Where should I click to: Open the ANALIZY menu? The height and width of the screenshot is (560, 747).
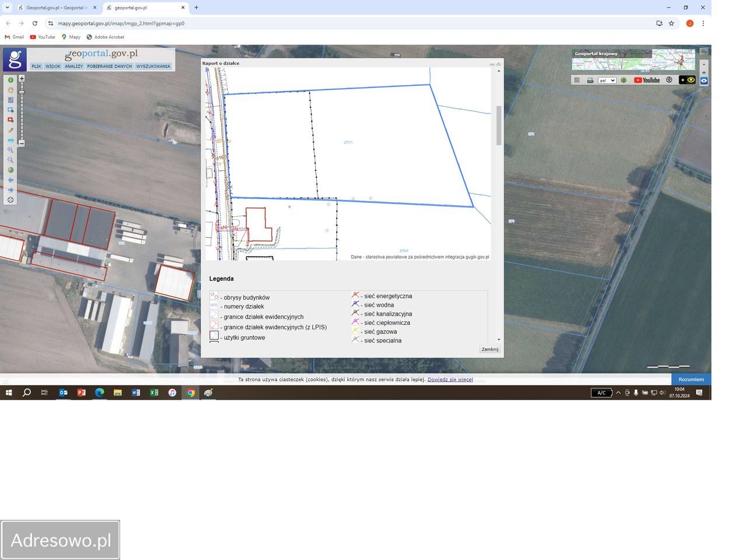pyautogui.click(x=74, y=66)
